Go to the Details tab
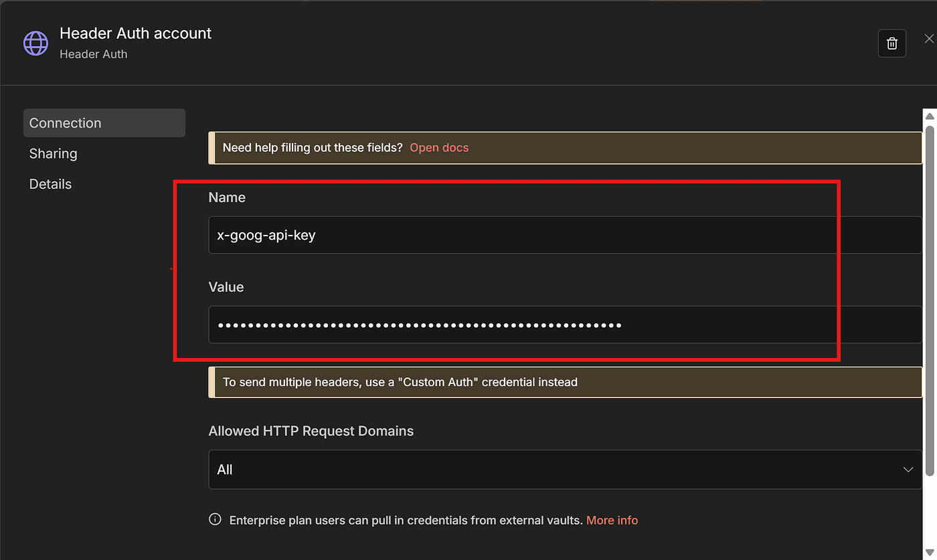 [50, 184]
